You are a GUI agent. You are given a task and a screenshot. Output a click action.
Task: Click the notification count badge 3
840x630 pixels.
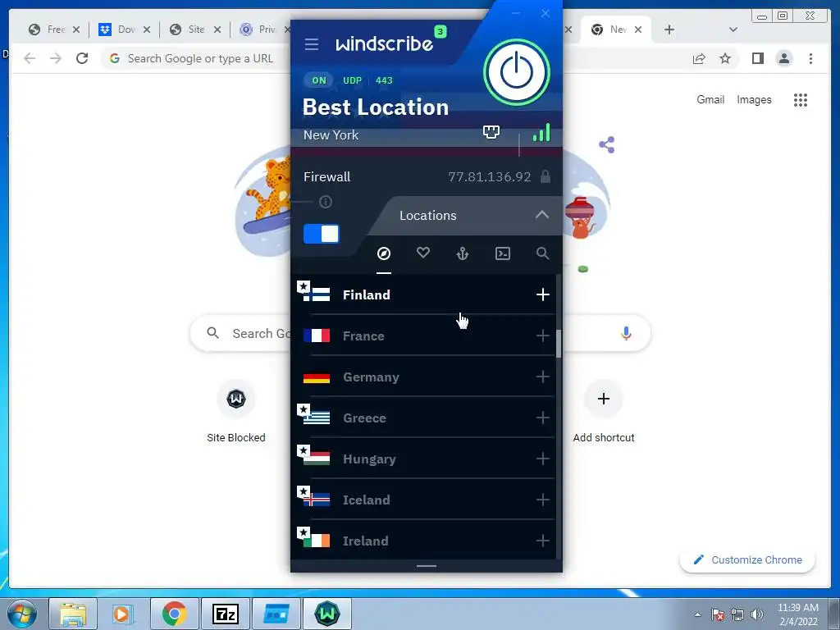tap(441, 32)
